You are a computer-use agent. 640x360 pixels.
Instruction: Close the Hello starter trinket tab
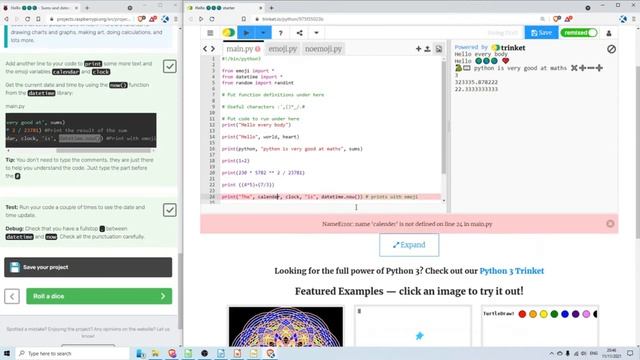click(260, 8)
